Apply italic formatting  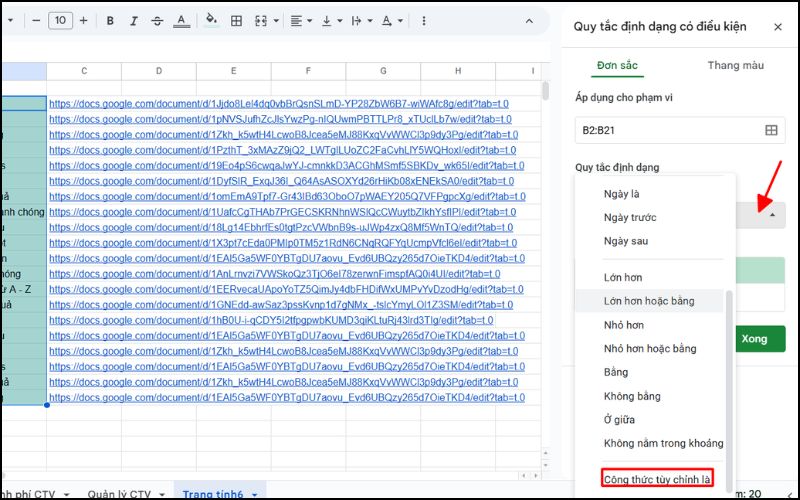(133, 21)
